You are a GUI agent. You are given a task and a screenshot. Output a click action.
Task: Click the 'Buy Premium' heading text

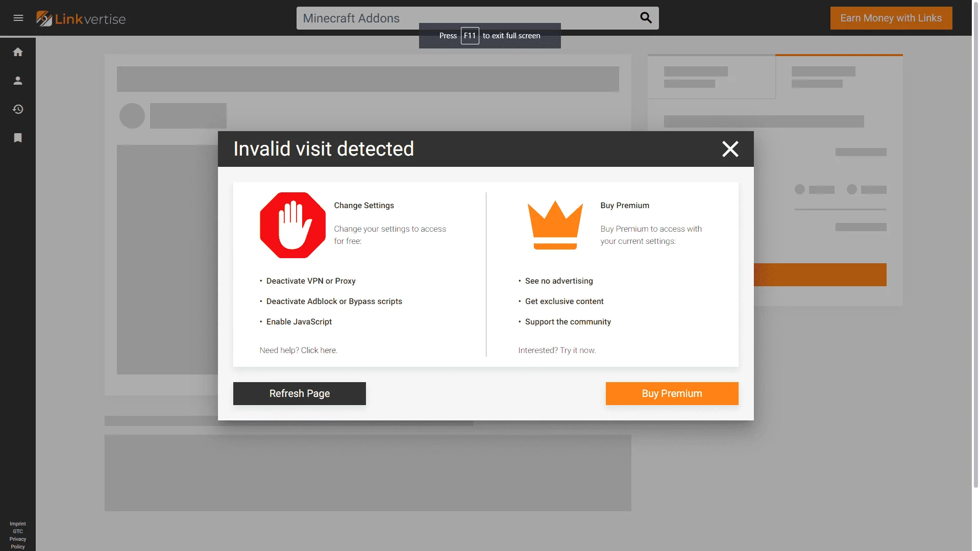pos(625,206)
